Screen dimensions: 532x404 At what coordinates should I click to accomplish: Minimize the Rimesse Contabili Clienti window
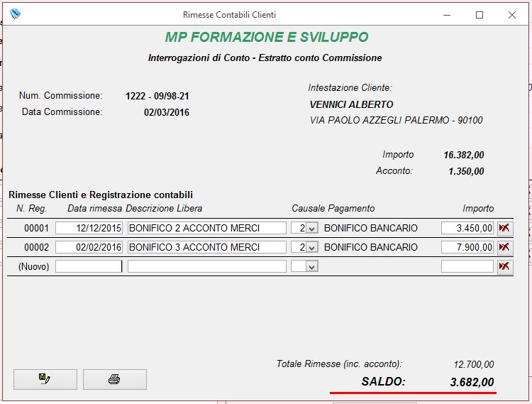point(447,15)
